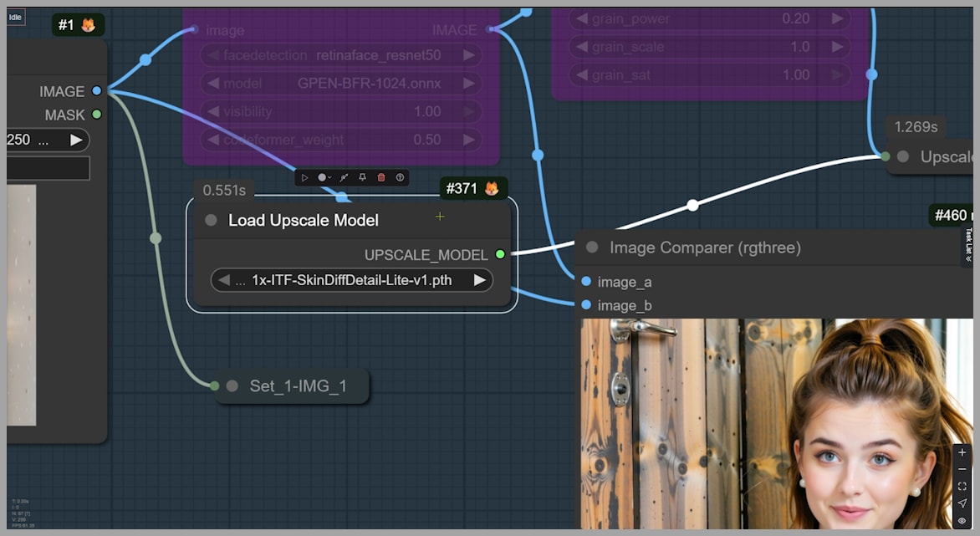Viewport: 980px width, 536px height.
Task: Click the bypass node icon in toolbar
Action: 344,177
